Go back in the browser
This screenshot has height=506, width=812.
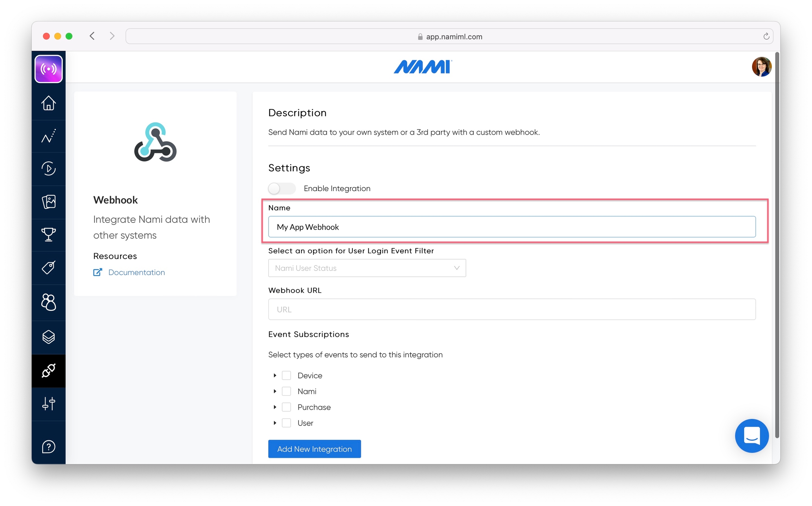(92, 36)
